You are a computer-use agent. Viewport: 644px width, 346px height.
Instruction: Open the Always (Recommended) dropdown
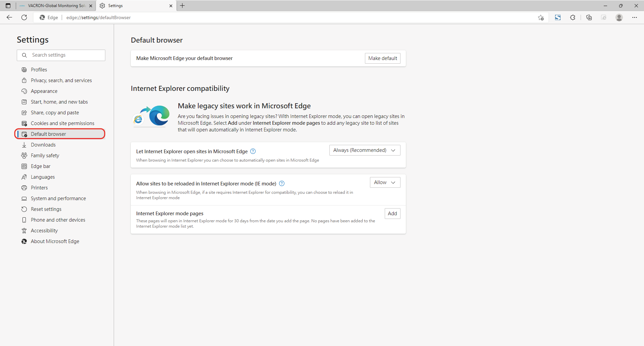pos(365,150)
